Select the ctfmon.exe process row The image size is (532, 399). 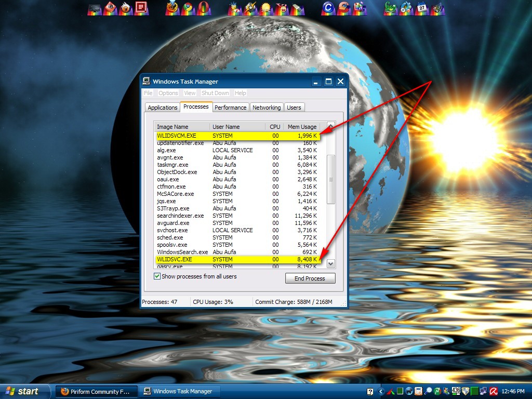(237, 187)
